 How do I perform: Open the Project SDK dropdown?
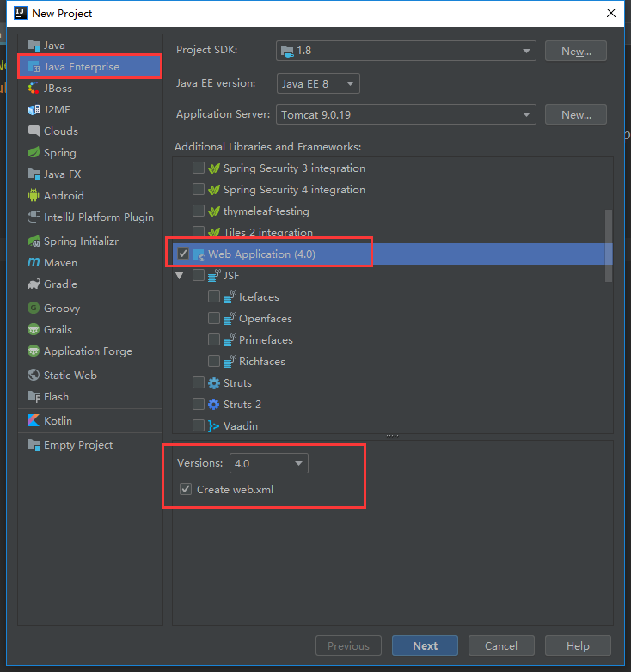[406, 51]
